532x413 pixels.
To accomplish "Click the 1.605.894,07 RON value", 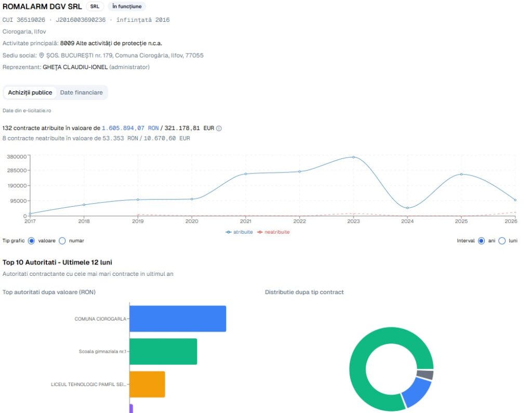I will click(130, 128).
